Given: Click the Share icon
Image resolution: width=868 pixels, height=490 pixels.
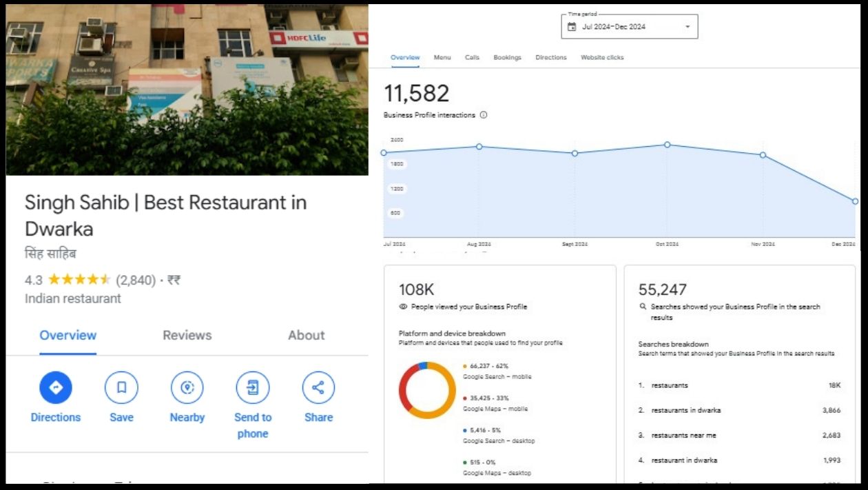Looking at the screenshot, I should pos(318,387).
